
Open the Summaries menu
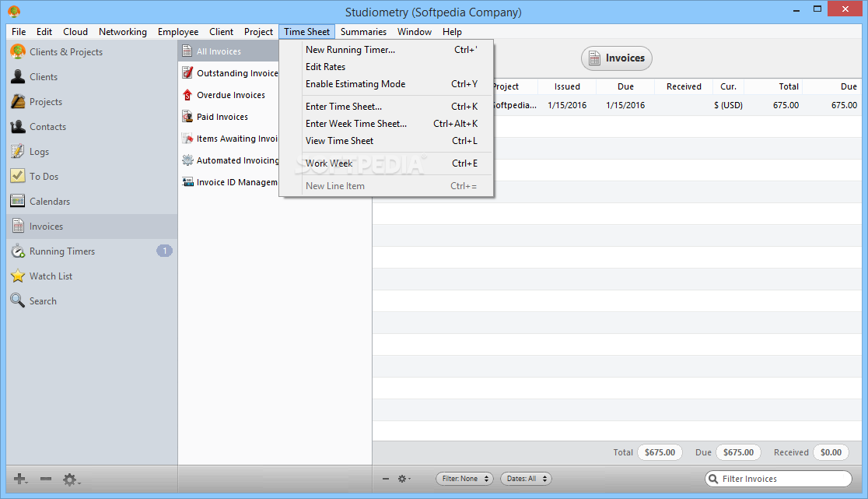pos(363,32)
